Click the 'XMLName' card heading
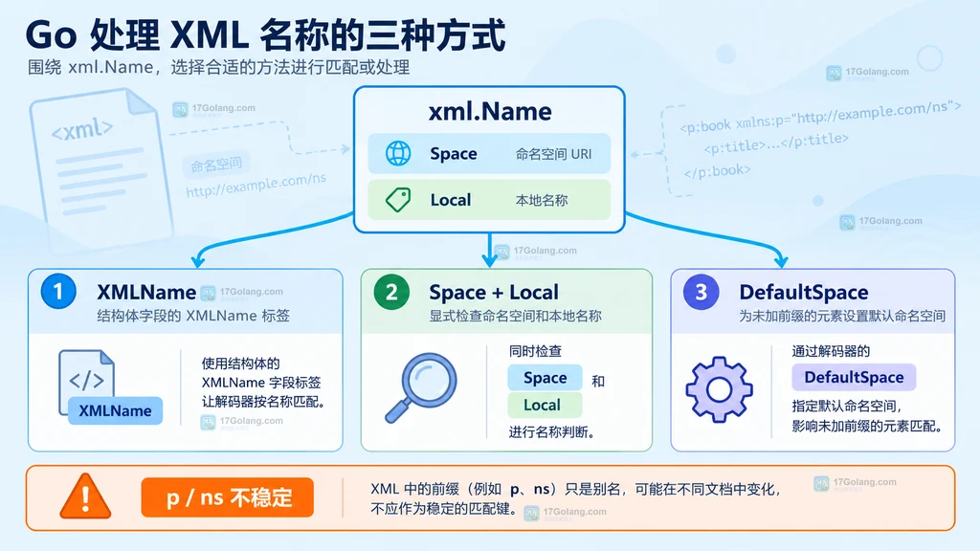 tap(146, 292)
